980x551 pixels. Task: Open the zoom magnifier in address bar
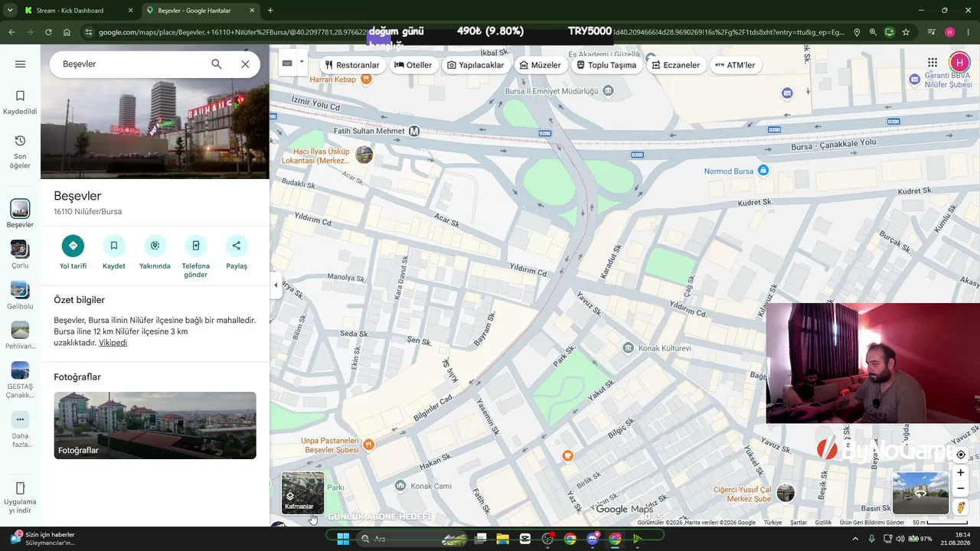(873, 32)
